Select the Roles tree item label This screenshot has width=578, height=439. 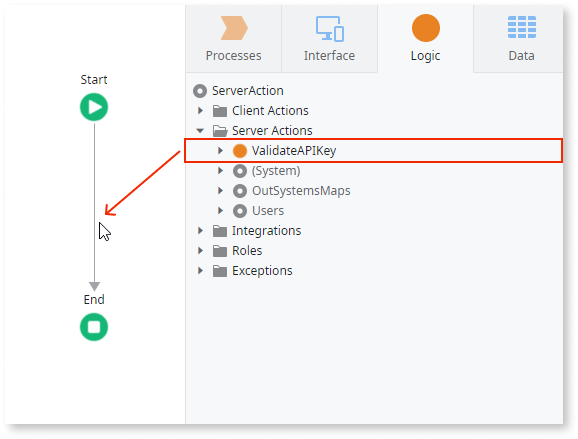tap(247, 251)
